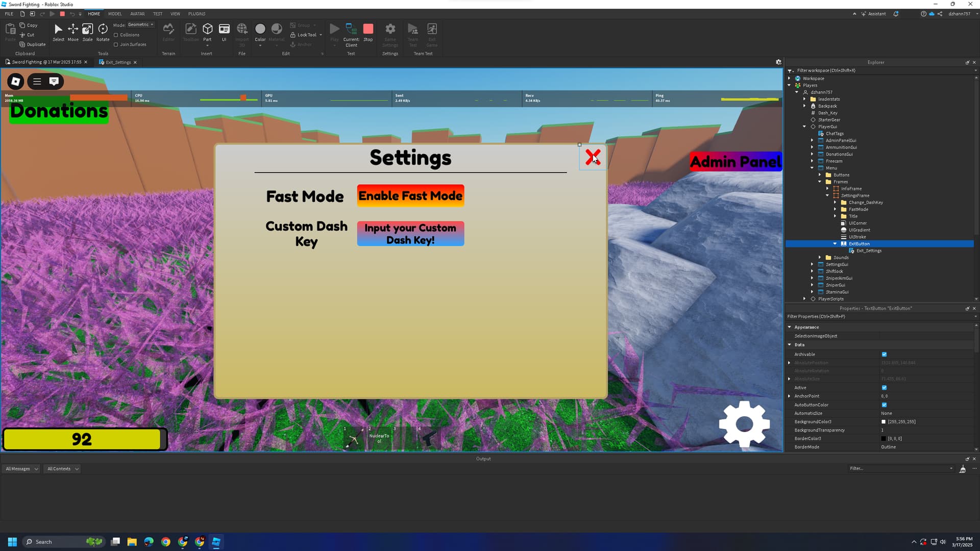Click the Duplicate icon button
This screenshot has height=551, width=980.
click(33, 44)
